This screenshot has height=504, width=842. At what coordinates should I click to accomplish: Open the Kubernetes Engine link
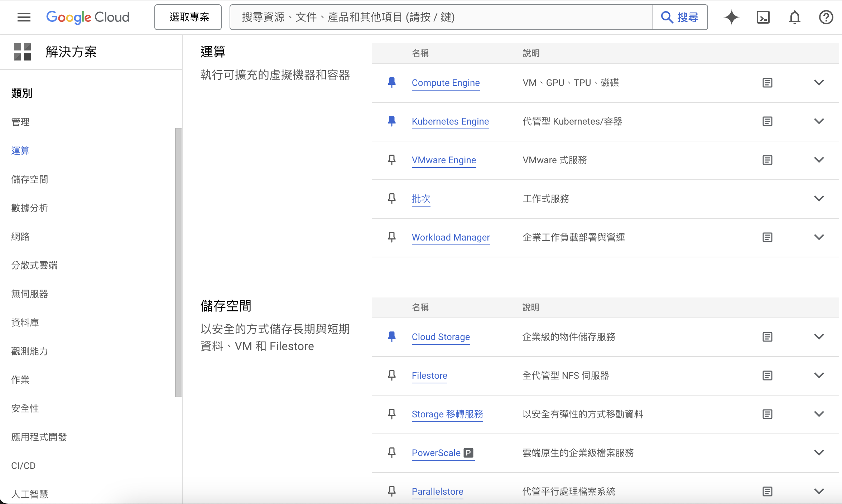[x=450, y=121]
